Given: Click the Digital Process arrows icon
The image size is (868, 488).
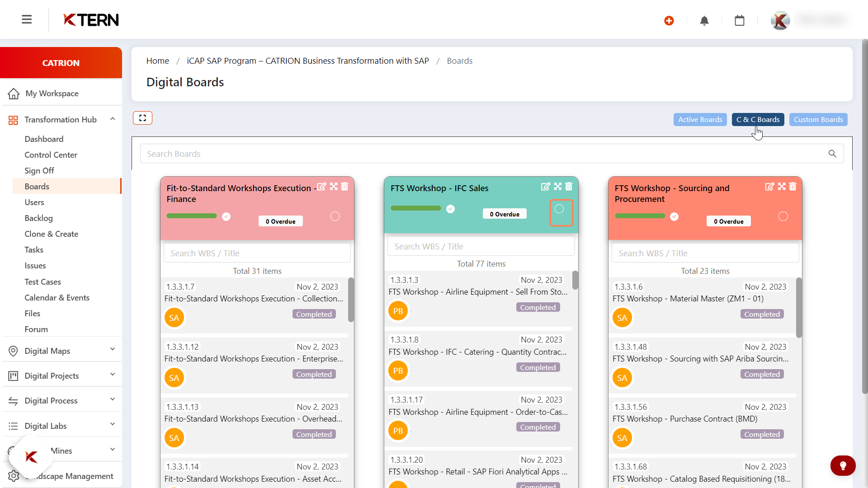Looking at the screenshot, I should point(13,401).
